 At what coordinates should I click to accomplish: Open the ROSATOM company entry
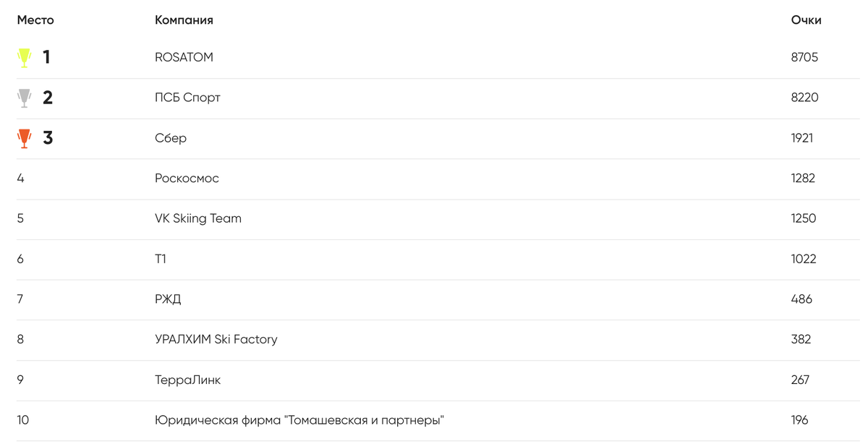coord(184,57)
